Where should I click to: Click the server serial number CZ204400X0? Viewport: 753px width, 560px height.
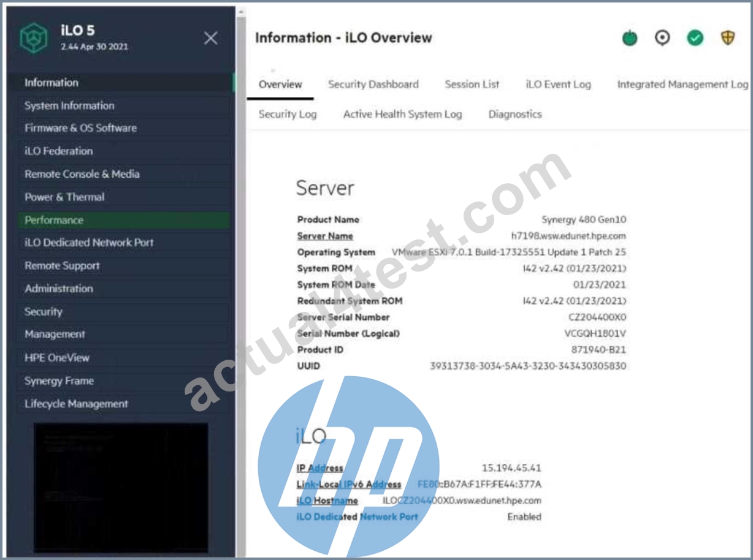[x=597, y=317]
